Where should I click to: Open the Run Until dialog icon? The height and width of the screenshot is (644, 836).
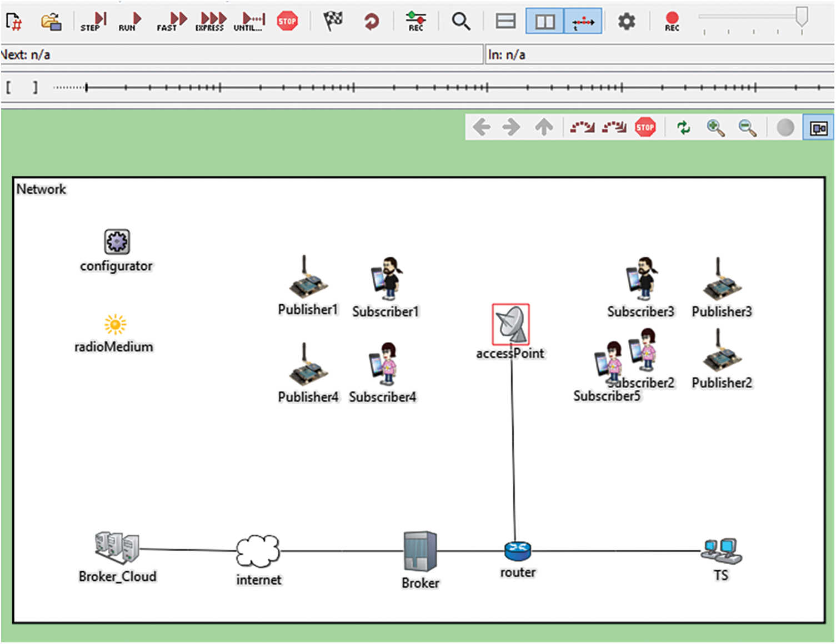(248, 21)
